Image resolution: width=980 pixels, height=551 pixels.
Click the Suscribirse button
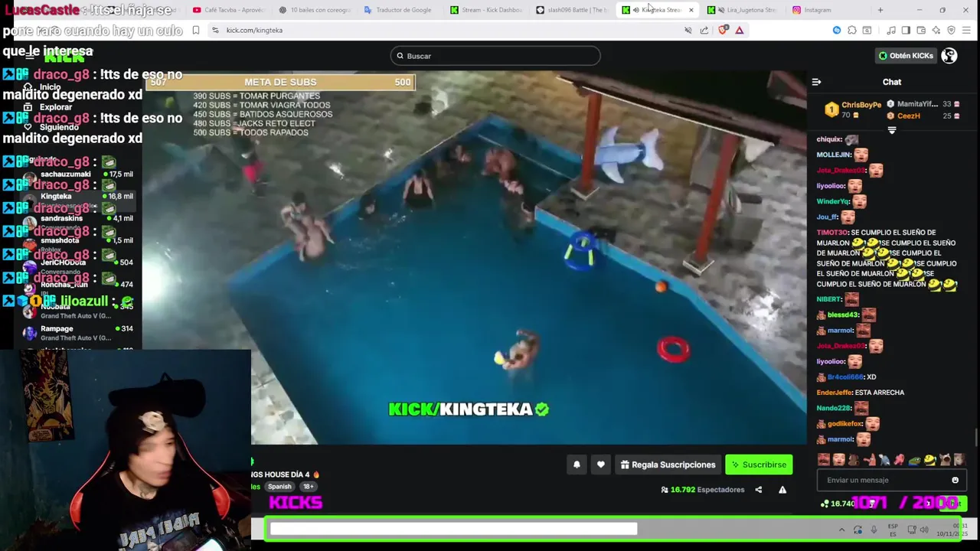pyautogui.click(x=759, y=465)
